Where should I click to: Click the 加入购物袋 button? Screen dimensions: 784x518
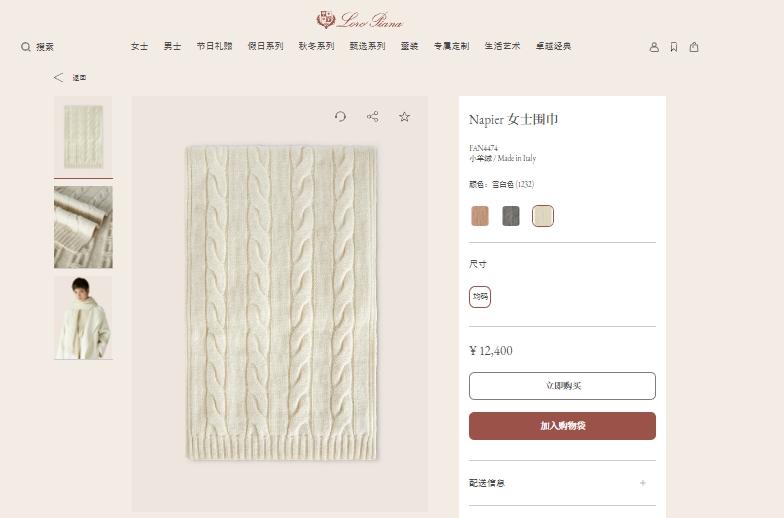[562, 426]
